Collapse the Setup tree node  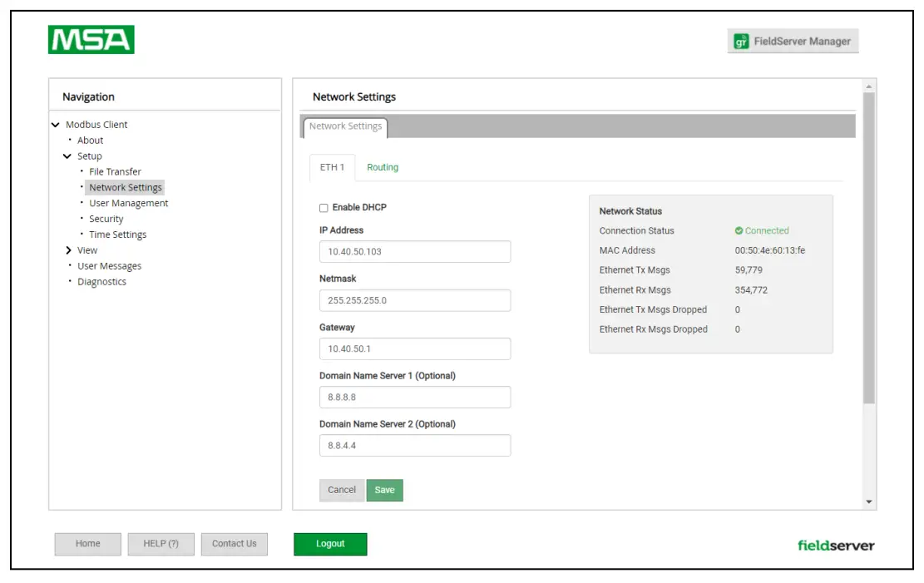click(x=67, y=156)
